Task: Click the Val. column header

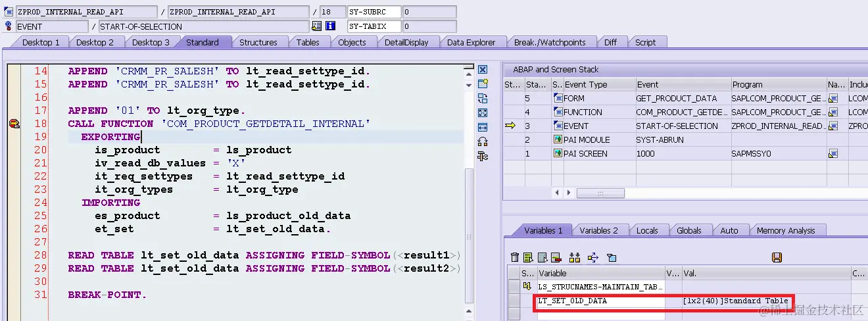Action: 765,273
